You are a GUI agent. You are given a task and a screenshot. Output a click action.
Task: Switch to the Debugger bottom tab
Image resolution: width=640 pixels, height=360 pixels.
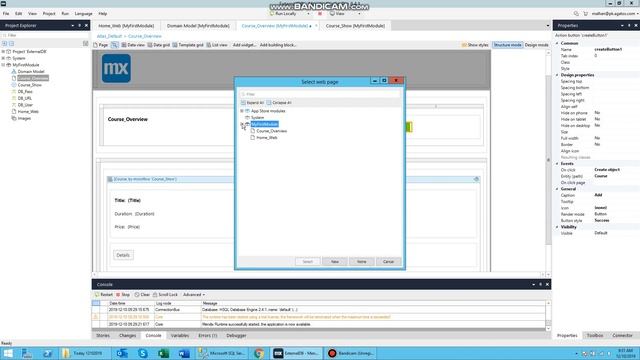236,336
